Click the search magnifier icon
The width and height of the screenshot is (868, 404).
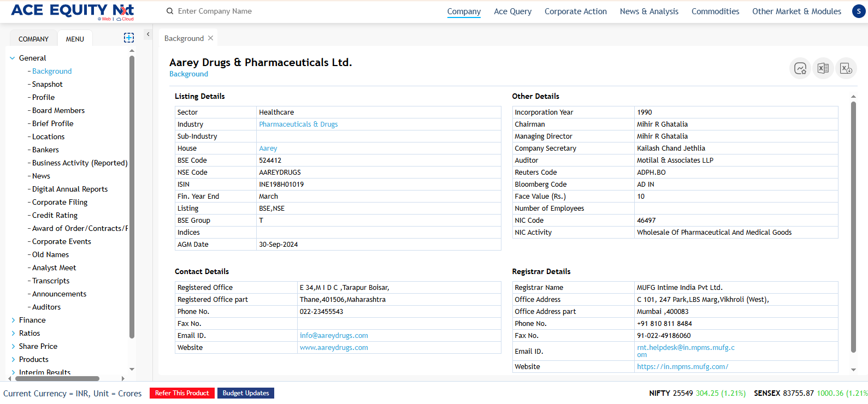pos(170,11)
